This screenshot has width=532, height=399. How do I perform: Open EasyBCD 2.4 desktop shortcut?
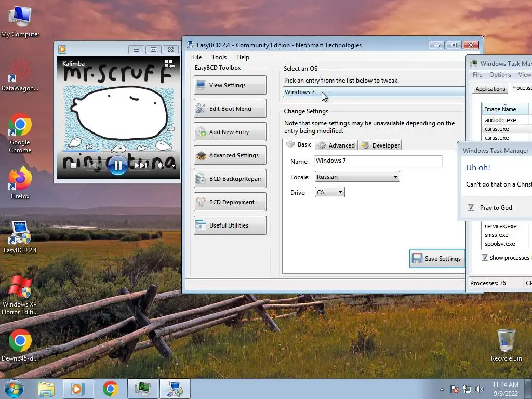point(20,237)
